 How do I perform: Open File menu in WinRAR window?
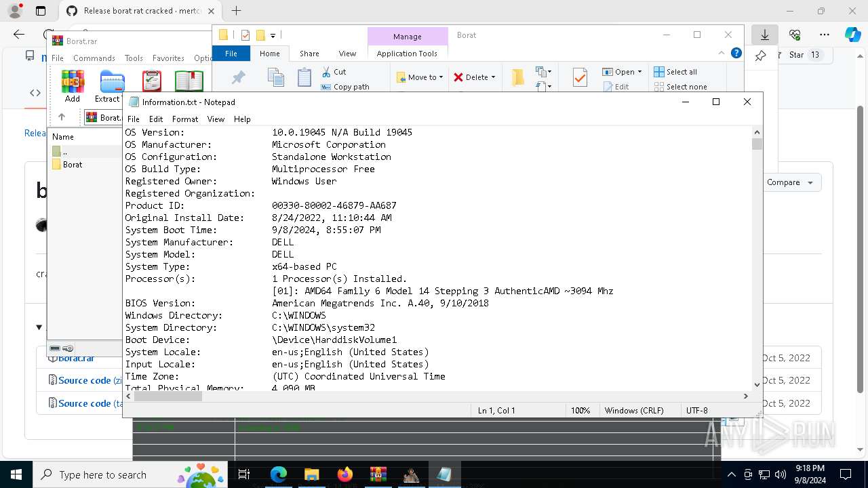pos(58,58)
